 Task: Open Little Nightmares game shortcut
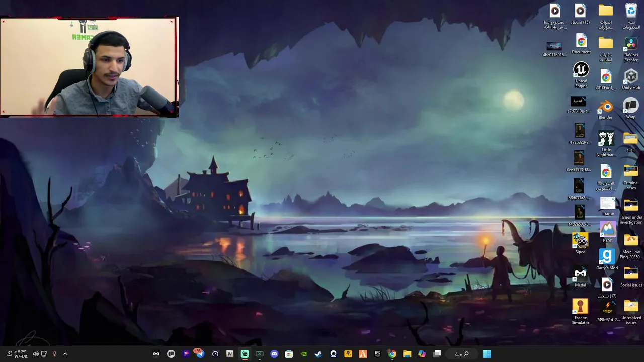pos(606,144)
